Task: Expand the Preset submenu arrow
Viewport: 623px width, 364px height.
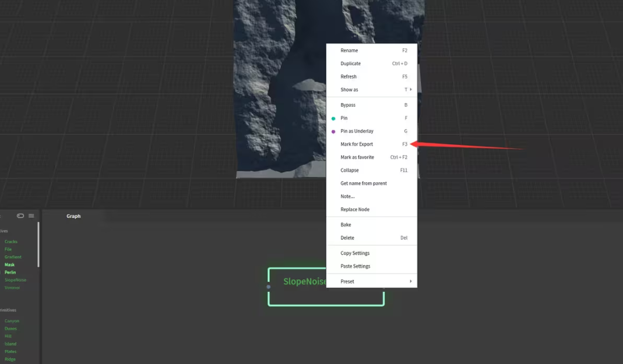Action: tap(410, 281)
